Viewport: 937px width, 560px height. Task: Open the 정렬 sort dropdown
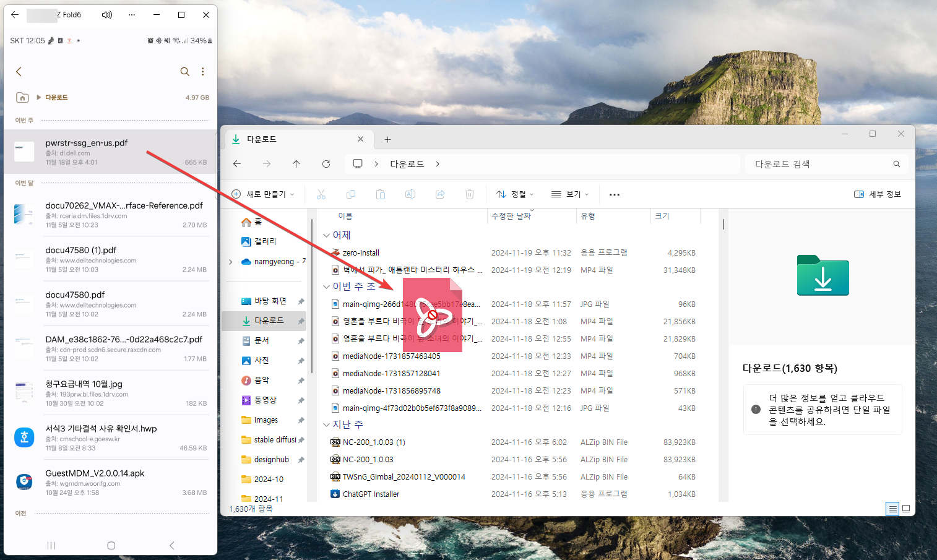[x=515, y=194]
